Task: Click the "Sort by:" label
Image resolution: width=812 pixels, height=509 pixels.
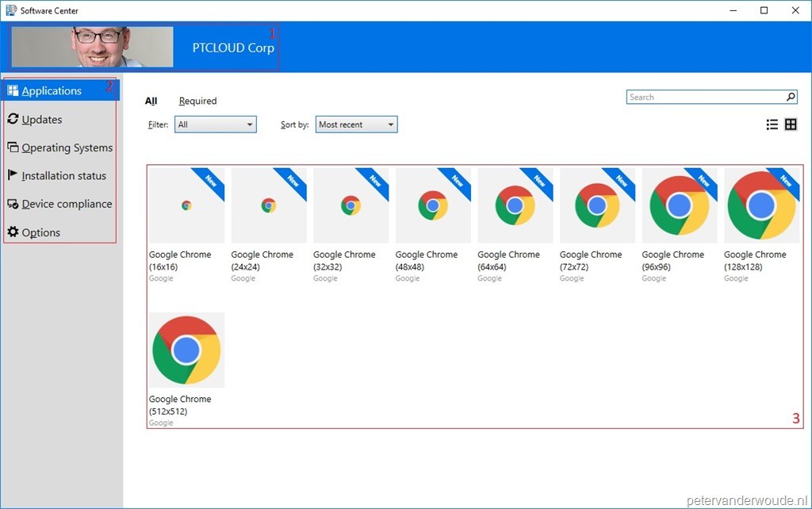Action: (295, 124)
